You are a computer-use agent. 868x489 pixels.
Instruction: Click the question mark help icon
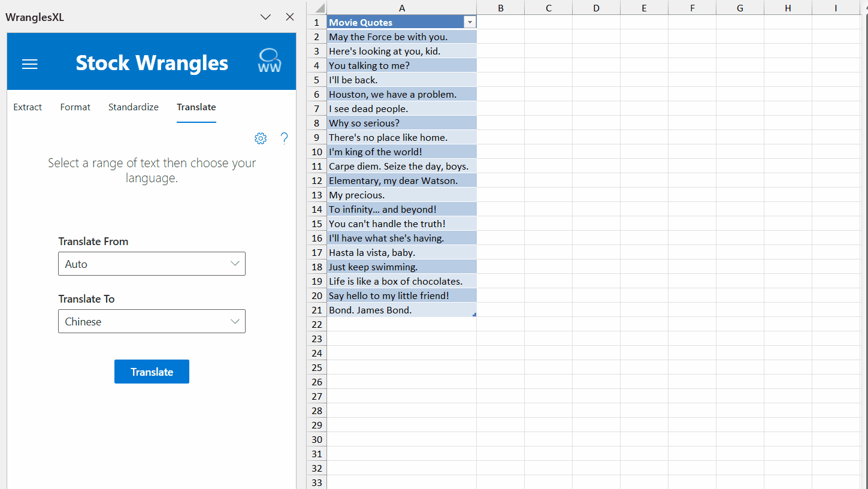tap(284, 138)
